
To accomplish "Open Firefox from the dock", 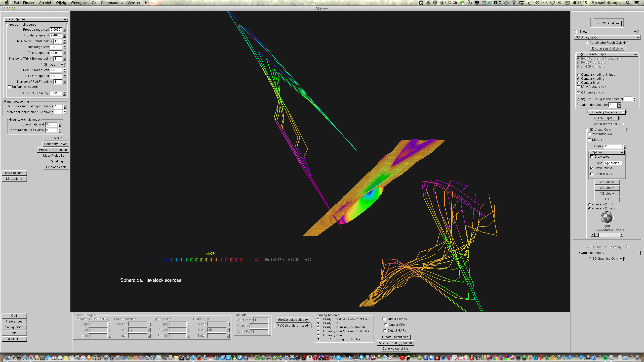I will (199, 358).
